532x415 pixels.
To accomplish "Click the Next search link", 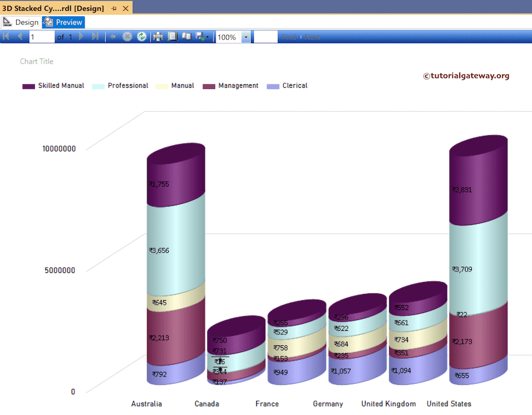I will tap(313, 36).
